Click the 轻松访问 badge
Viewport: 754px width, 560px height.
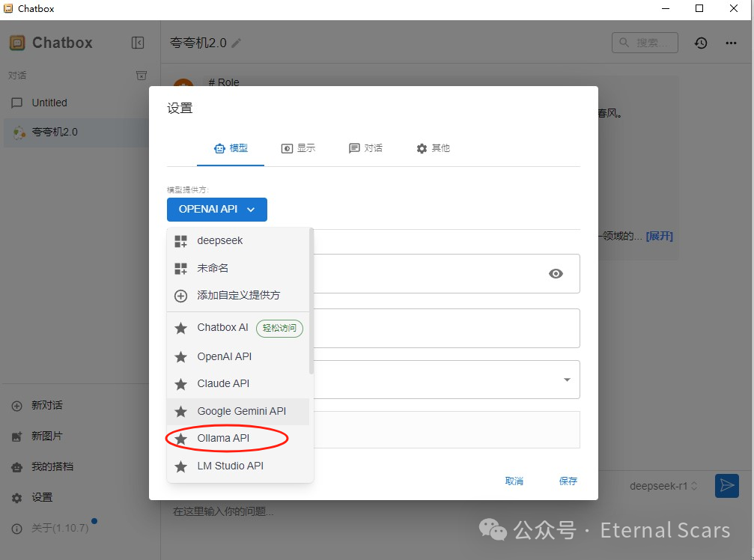tap(279, 329)
